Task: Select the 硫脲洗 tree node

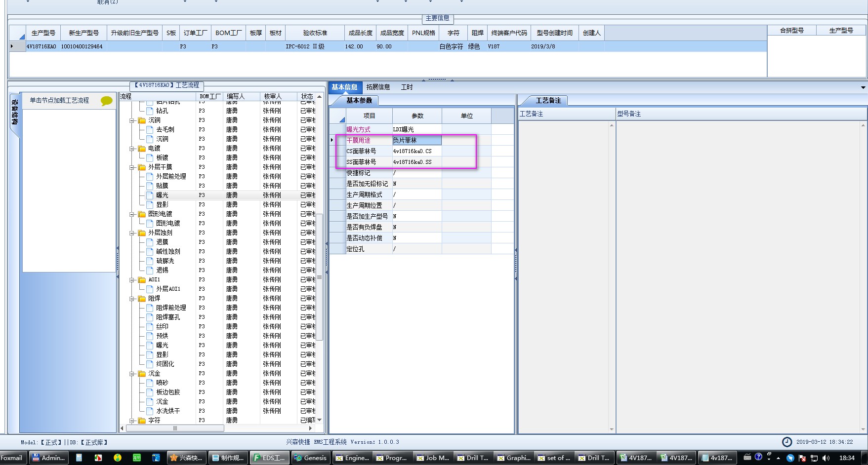Action: pyautogui.click(x=165, y=261)
